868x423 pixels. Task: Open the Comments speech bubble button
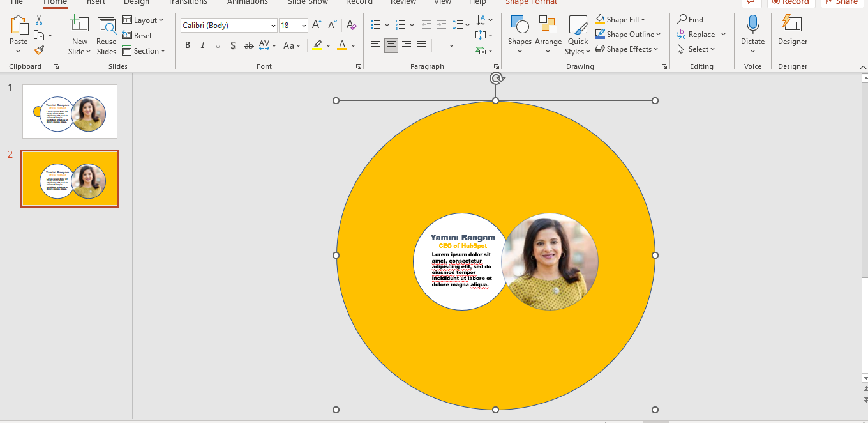pyautogui.click(x=752, y=2)
